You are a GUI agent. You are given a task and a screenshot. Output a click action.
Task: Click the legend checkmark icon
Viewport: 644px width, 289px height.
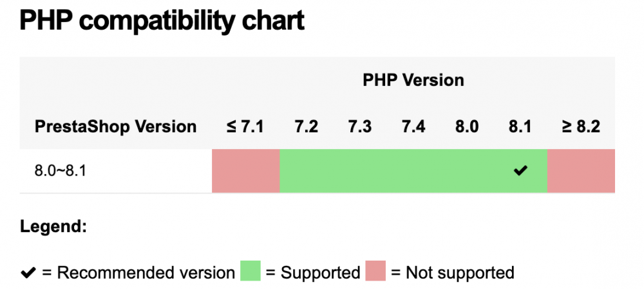[x=28, y=272]
